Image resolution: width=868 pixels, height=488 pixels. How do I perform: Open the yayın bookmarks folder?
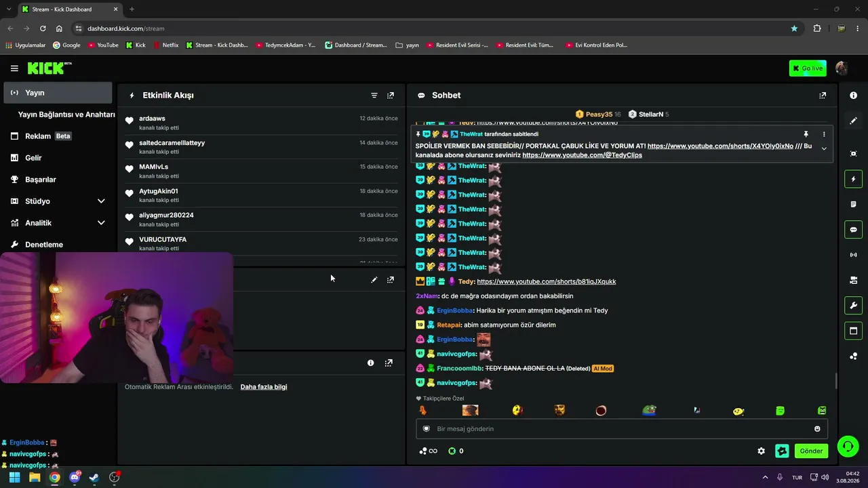coord(407,45)
